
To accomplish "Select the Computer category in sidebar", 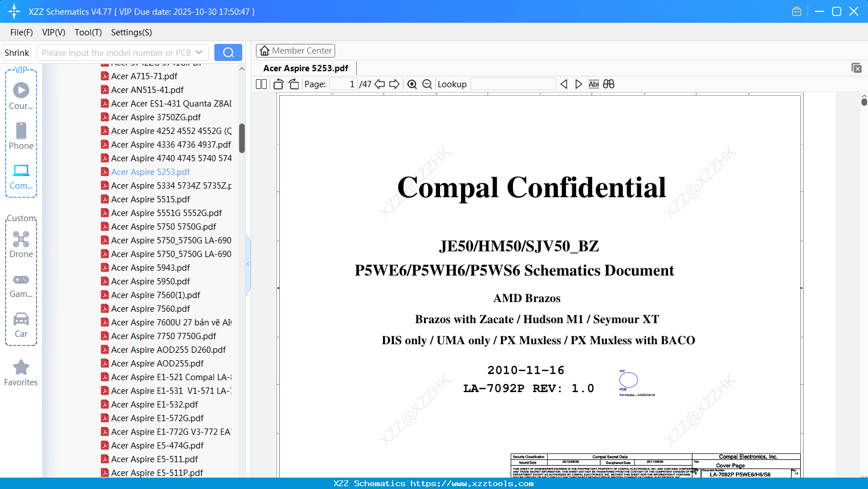I will pyautogui.click(x=21, y=176).
